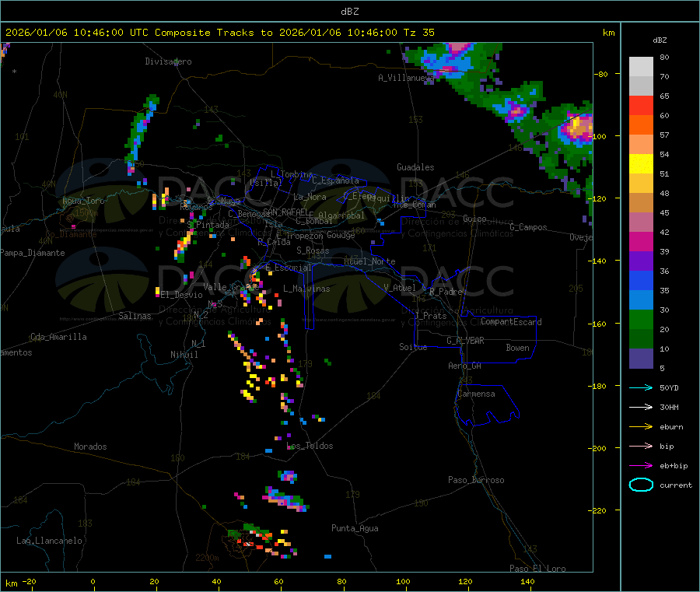700x592 pixels.
Task: Click the eburn yellow arrow legend icon
Action: (x=641, y=427)
